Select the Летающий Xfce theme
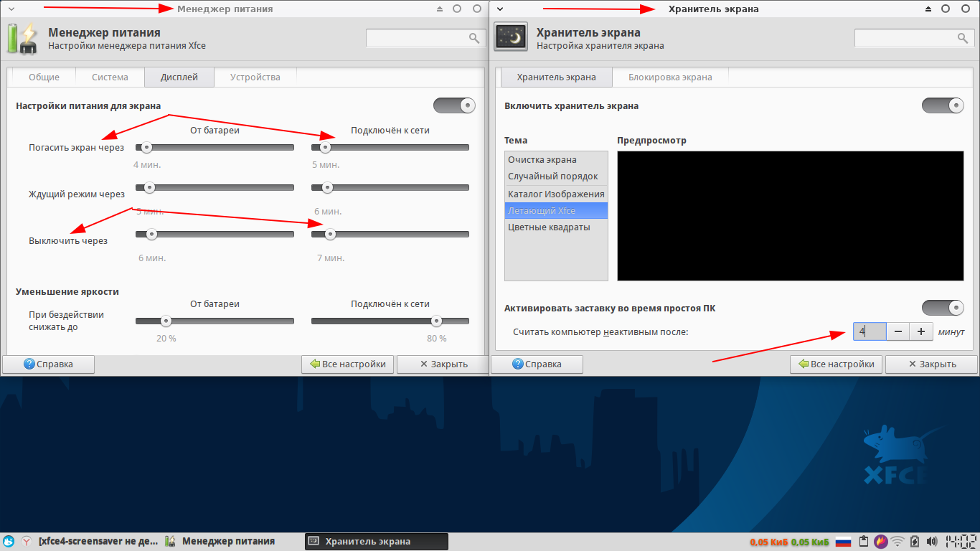980x551 pixels. click(556, 211)
